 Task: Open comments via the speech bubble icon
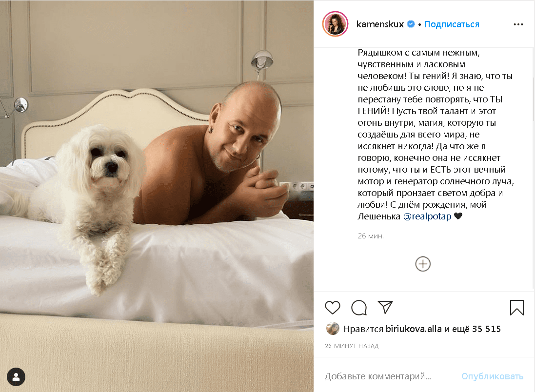[359, 307]
